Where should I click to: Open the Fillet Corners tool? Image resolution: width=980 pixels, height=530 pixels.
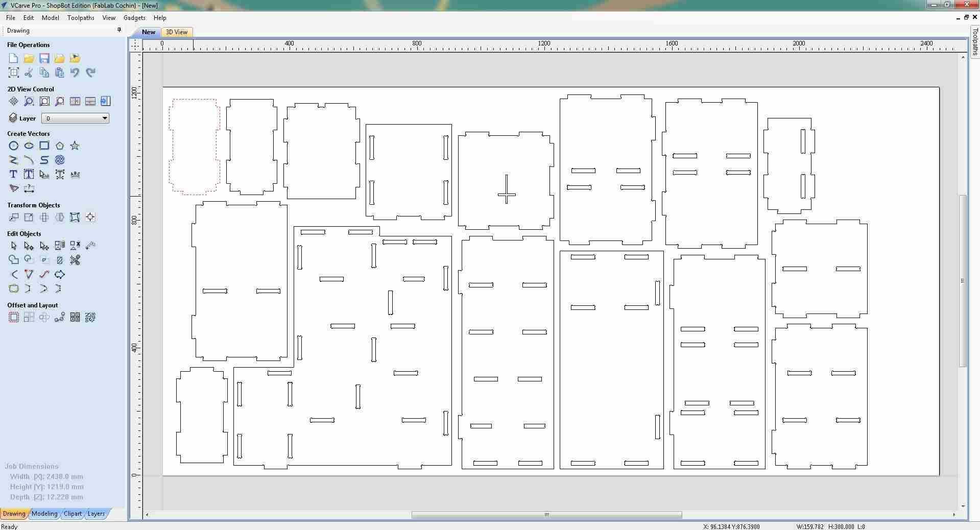pyautogui.click(x=14, y=274)
